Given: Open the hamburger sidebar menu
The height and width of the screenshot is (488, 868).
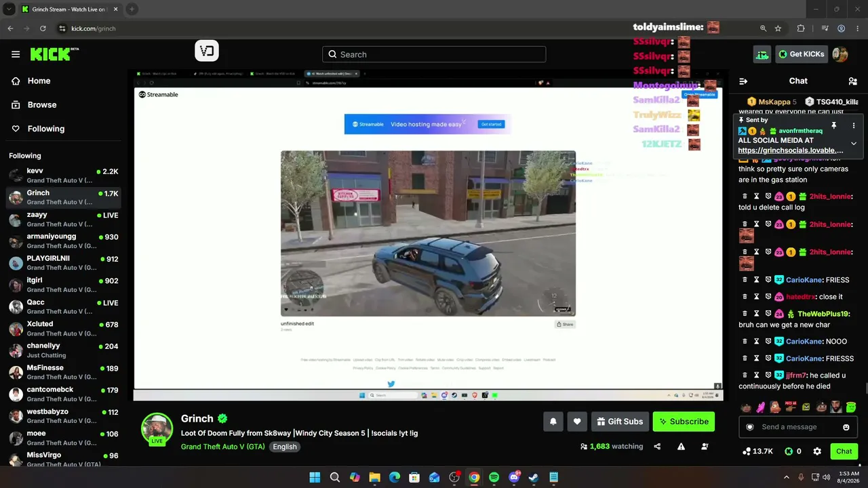Looking at the screenshot, I should click(x=16, y=54).
